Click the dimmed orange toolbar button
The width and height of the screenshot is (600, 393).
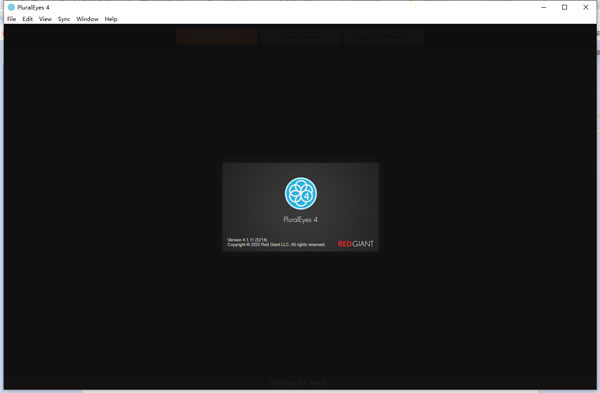217,36
